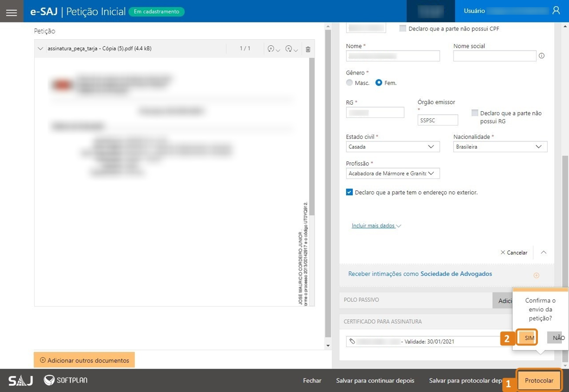
Task: Click the user profile icon
Action: click(556, 11)
